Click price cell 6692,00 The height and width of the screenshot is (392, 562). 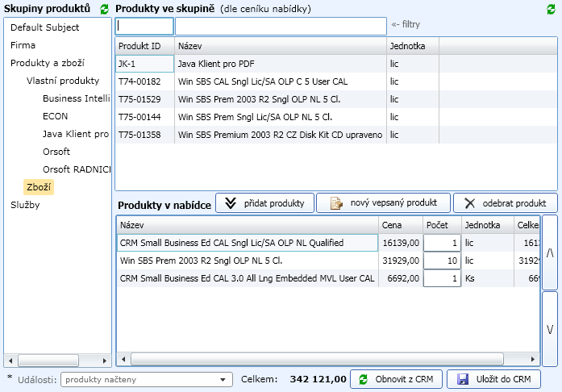point(401,278)
